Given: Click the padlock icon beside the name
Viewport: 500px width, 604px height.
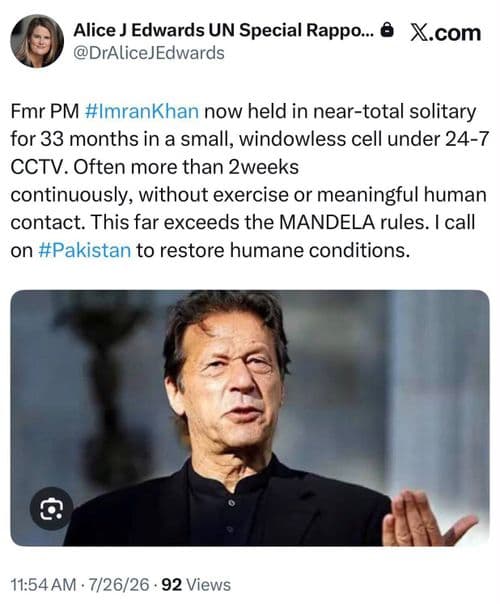Looking at the screenshot, I should (x=387, y=30).
